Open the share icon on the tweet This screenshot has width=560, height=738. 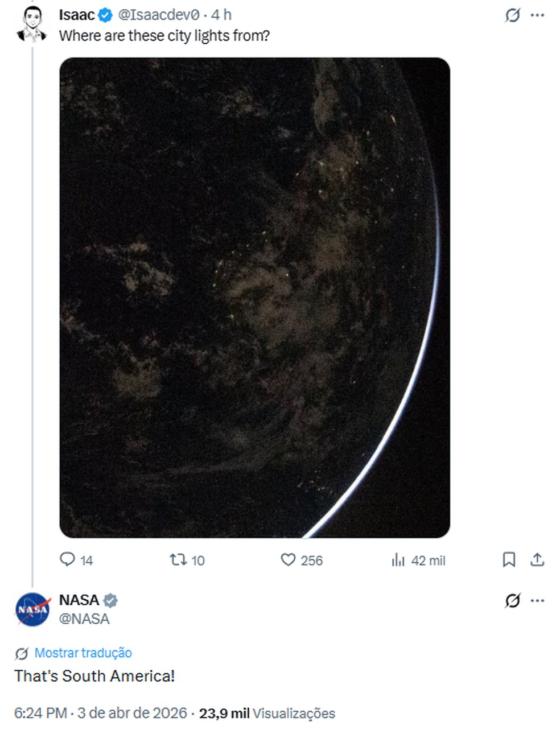pos(537,560)
